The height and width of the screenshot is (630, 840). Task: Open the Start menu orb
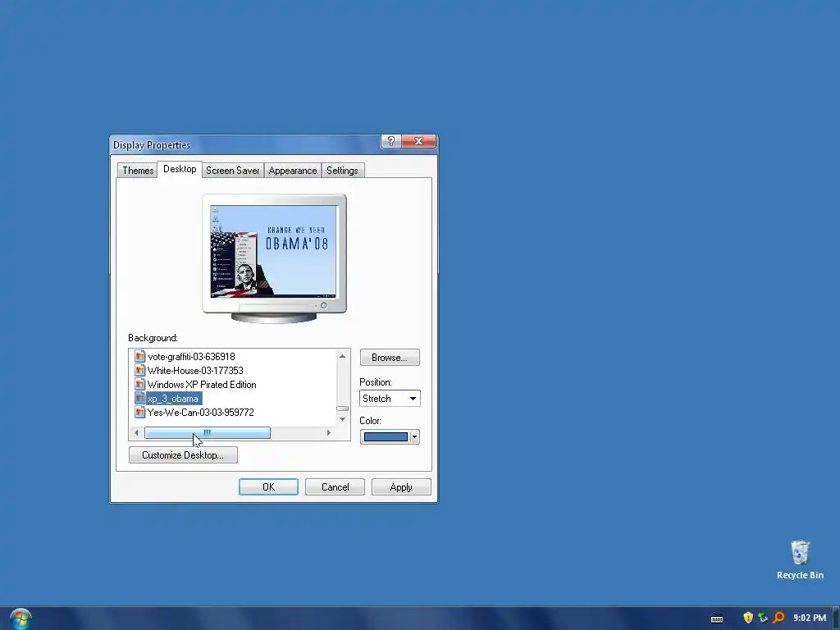tap(21, 619)
